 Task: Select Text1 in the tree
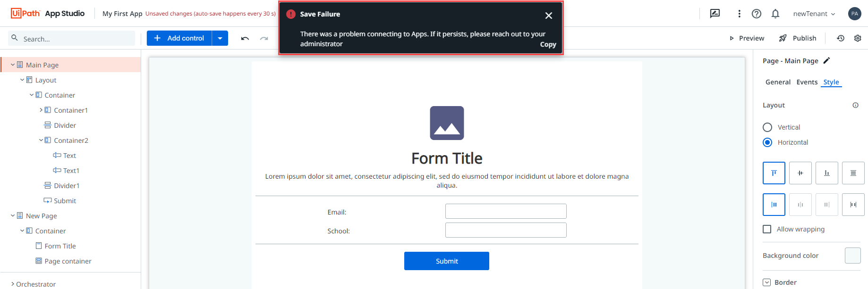pyautogui.click(x=71, y=171)
